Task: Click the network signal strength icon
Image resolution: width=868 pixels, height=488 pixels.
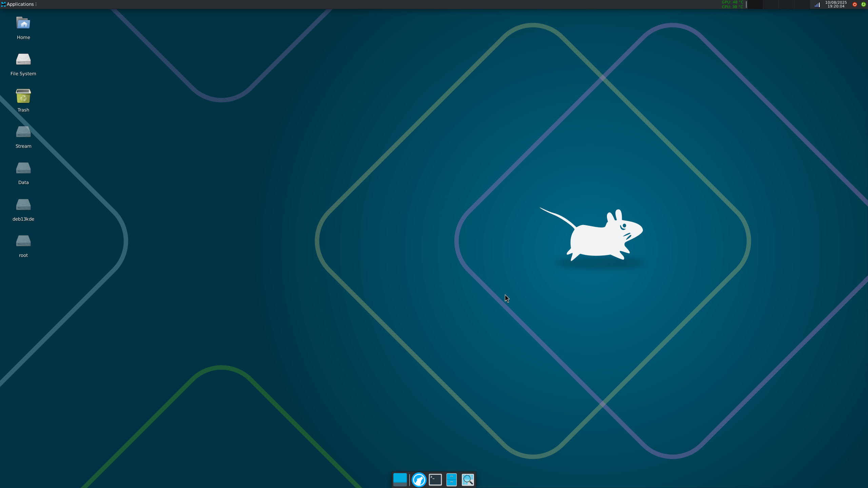Action: [x=817, y=5]
